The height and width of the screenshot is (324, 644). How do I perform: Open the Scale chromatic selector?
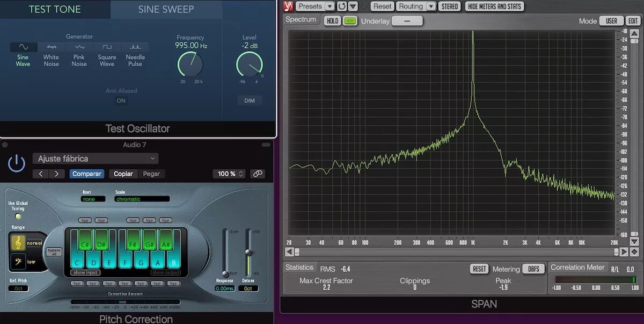142,199
